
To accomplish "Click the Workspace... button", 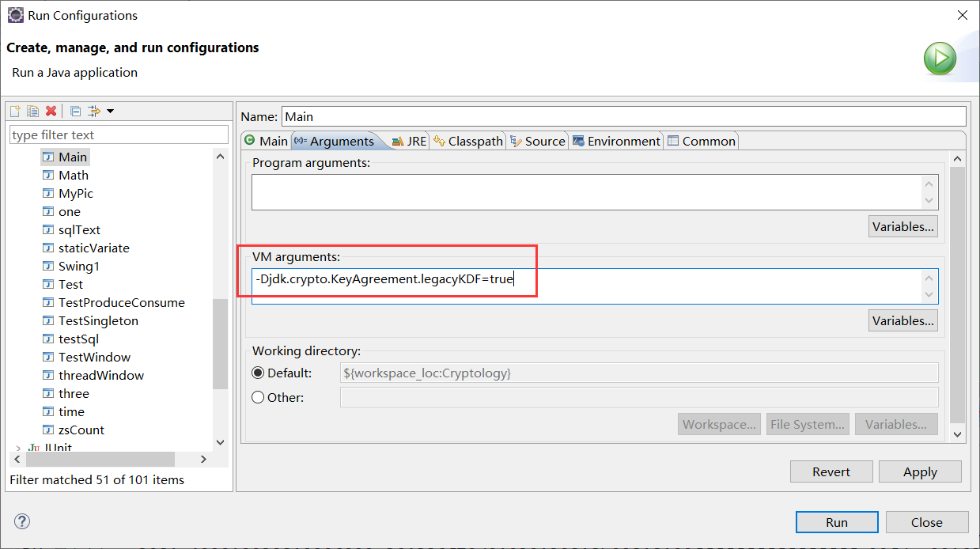I will pyautogui.click(x=719, y=424).
